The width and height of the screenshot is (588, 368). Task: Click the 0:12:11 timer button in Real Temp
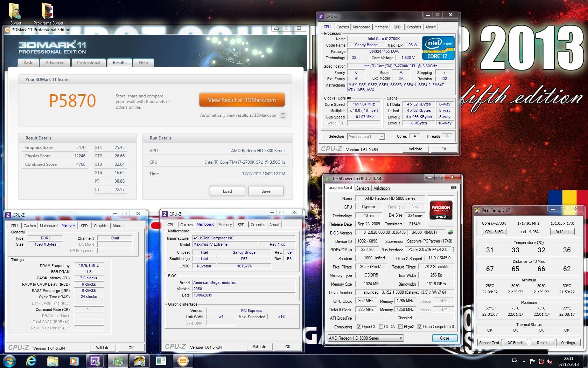pyautogui.click(x=562, y=232)
